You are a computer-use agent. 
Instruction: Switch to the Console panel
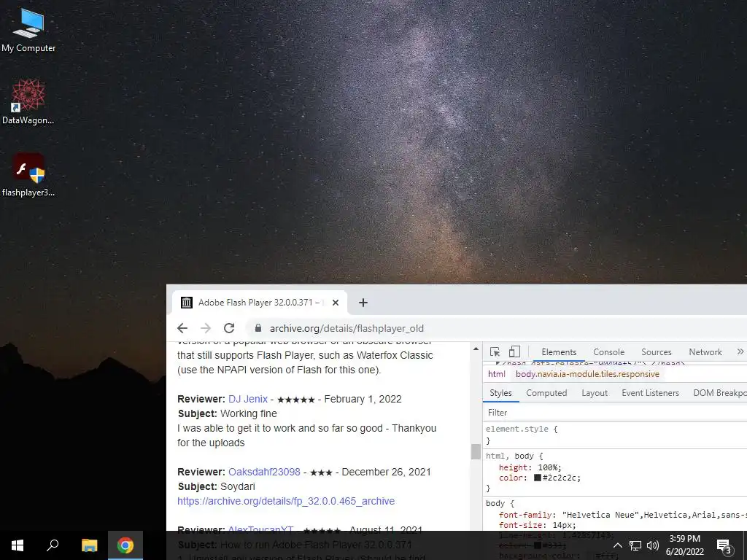point(609,352)
